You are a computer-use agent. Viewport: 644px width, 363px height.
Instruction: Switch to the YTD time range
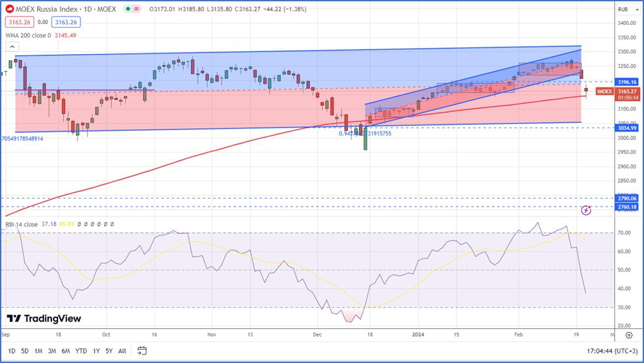coord(81,351)
